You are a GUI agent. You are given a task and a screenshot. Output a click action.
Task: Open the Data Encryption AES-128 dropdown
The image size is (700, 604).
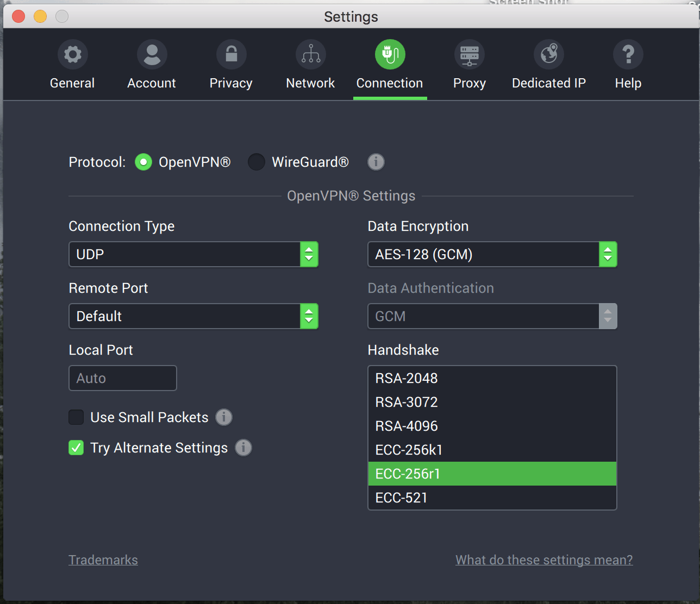pos(492,254)
